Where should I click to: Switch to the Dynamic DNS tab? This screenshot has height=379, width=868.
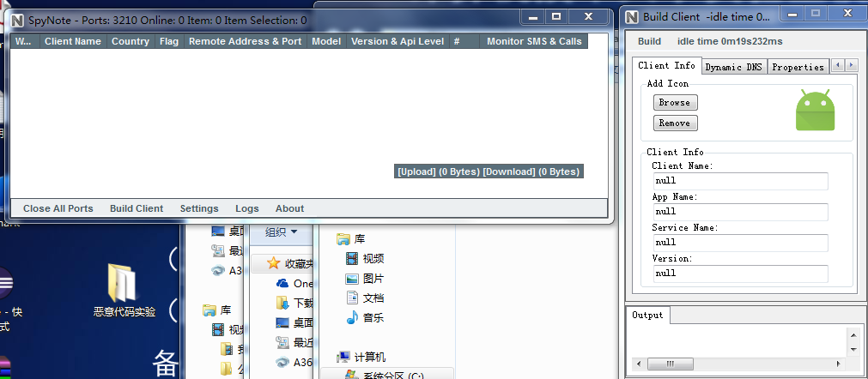(x=734, y=67)
